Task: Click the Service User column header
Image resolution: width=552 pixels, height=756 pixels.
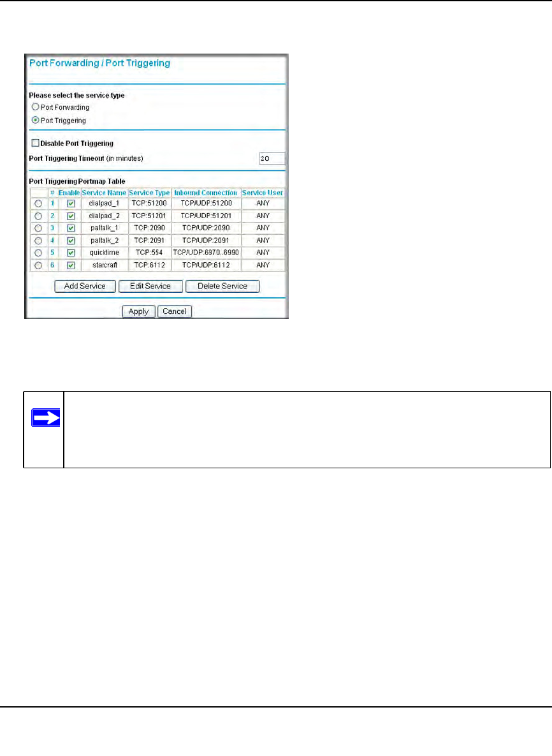Action: click(263, 193)
